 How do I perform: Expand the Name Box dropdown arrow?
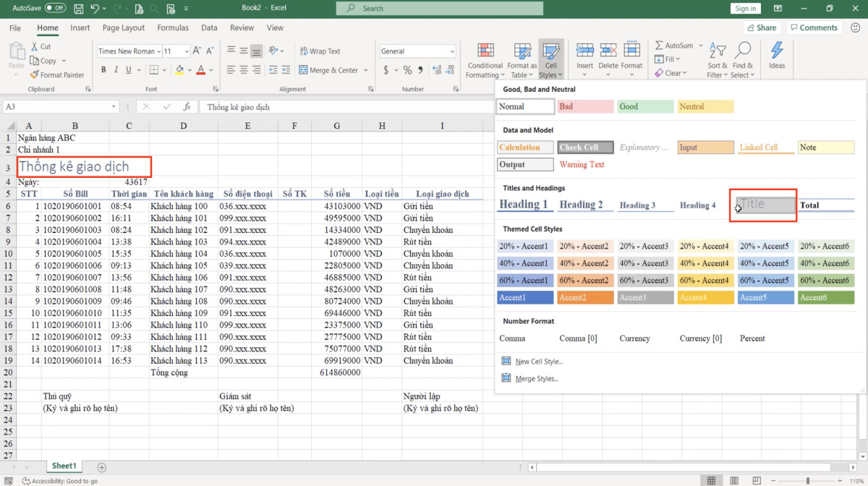pos(114,107)
